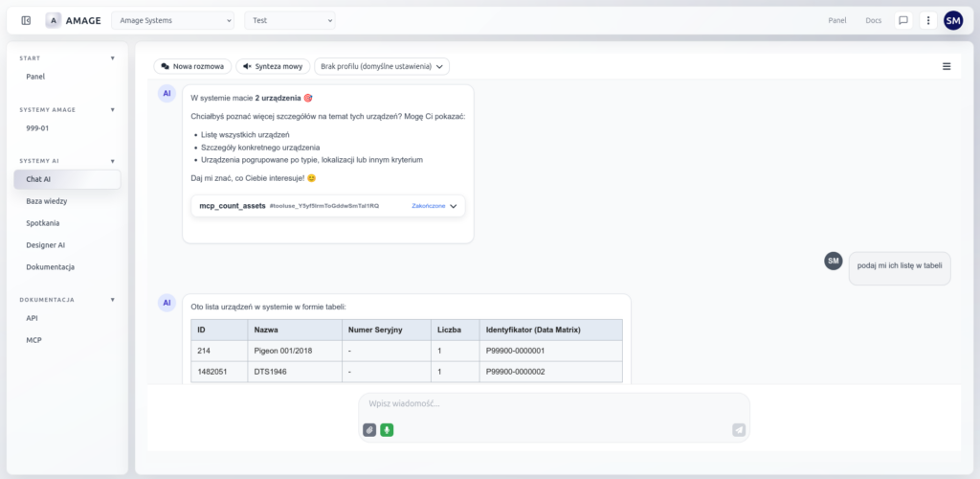This screenshot has height=479, width=980.
Task: Click the AMAGE logo icon
Action: 54,20
